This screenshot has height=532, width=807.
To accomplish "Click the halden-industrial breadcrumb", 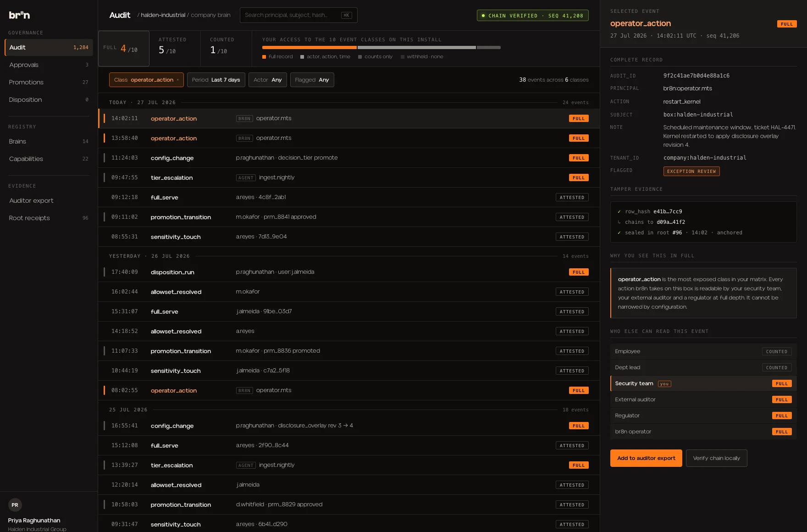I will [163, 15].
